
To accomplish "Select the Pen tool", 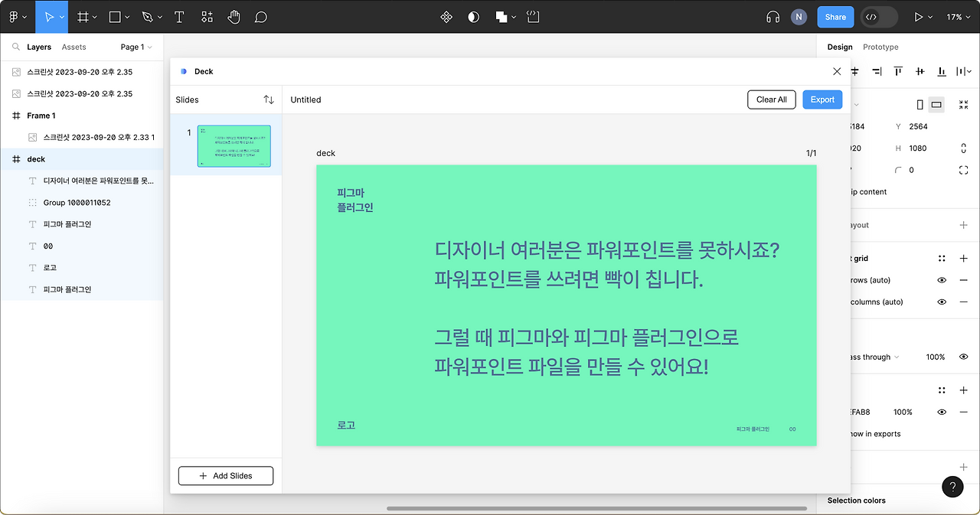I will 147,16.
